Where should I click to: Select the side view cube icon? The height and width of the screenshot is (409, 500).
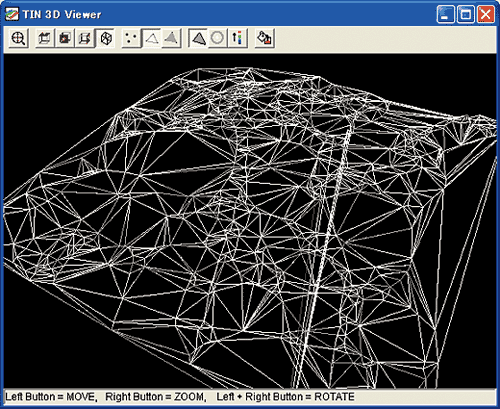(85, 38)
